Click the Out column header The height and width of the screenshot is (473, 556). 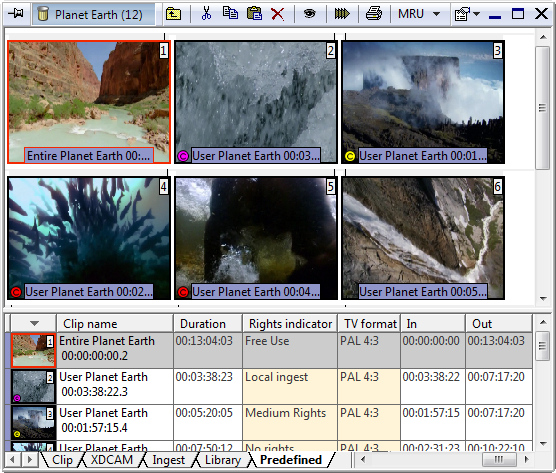tap(499, 323)
